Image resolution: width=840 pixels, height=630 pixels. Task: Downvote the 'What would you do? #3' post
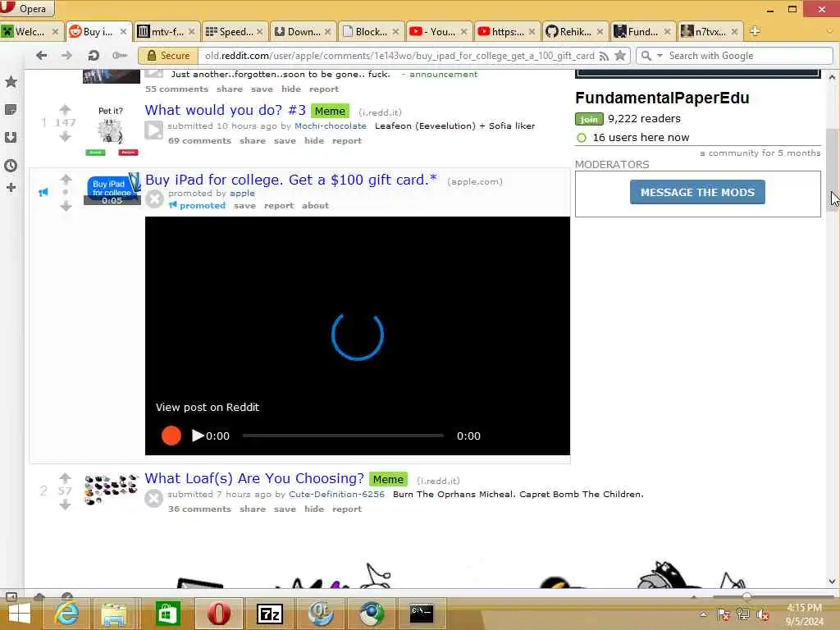tap(66, 137)
